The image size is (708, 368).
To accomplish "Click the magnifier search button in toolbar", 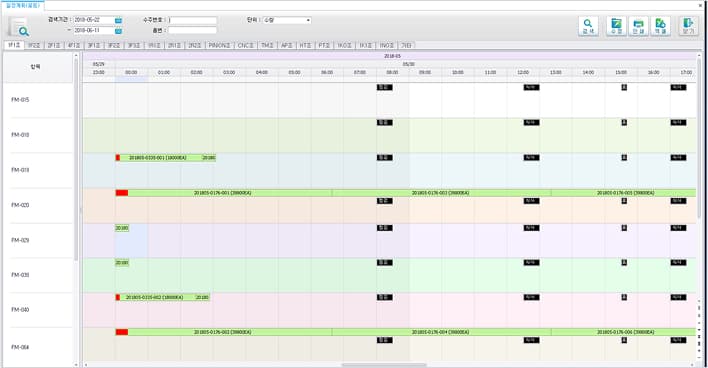I will pyautogui.click(x=588, y=26).
